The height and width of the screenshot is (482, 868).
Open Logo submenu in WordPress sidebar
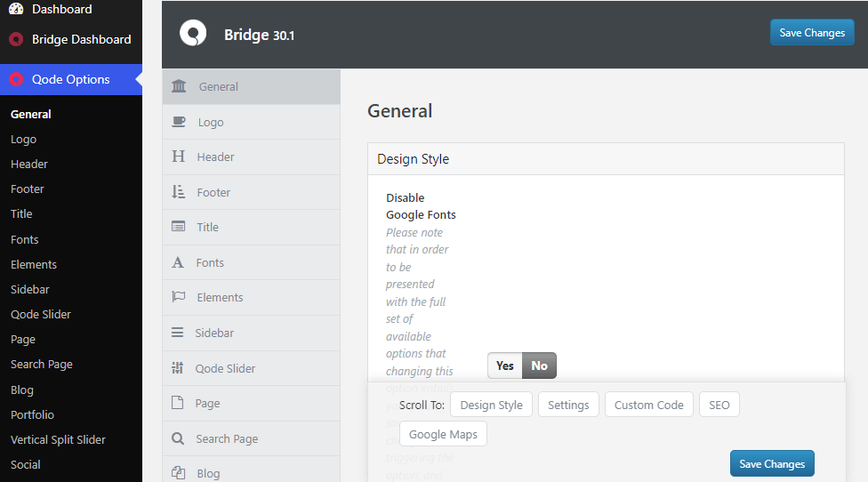click(23, 140)
